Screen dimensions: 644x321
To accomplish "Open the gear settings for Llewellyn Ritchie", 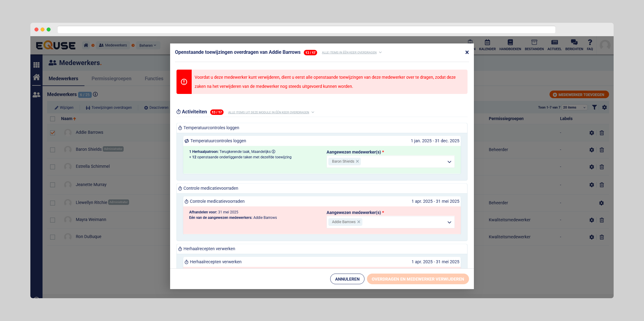I will (601, 203).
